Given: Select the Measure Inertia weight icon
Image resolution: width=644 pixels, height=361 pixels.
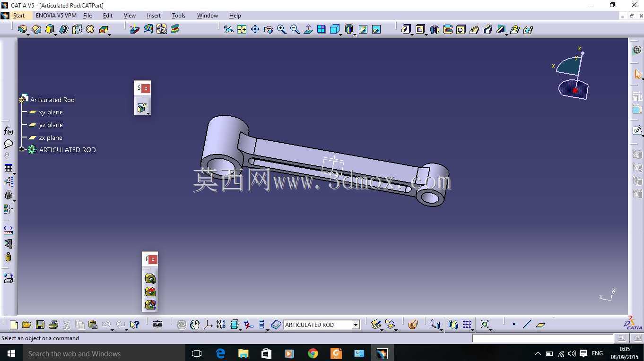Looking at the screenshot, I should (x=9, y=257).
